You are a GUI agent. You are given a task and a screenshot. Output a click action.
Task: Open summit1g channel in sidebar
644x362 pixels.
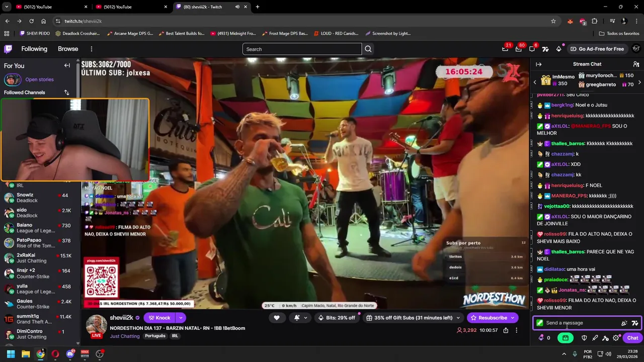[x=39, y=319]
